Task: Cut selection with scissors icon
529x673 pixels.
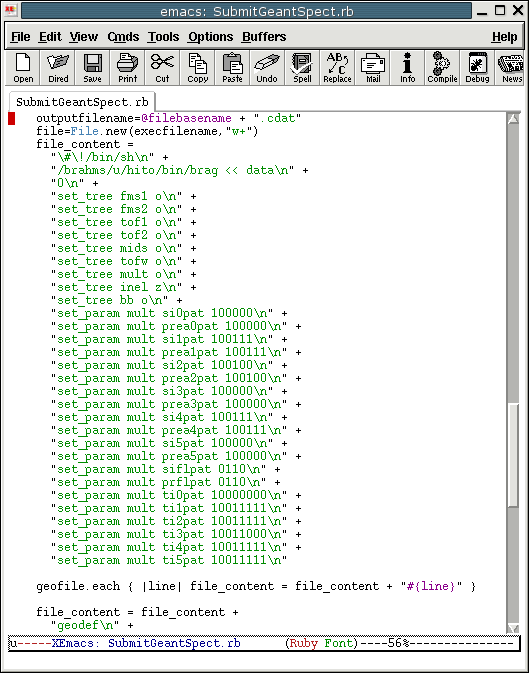Action: click(162, 67)
